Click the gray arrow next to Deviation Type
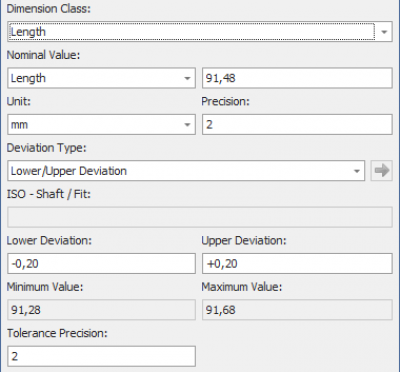Viewport: 400px width, 372px height. tap(381, 171)
